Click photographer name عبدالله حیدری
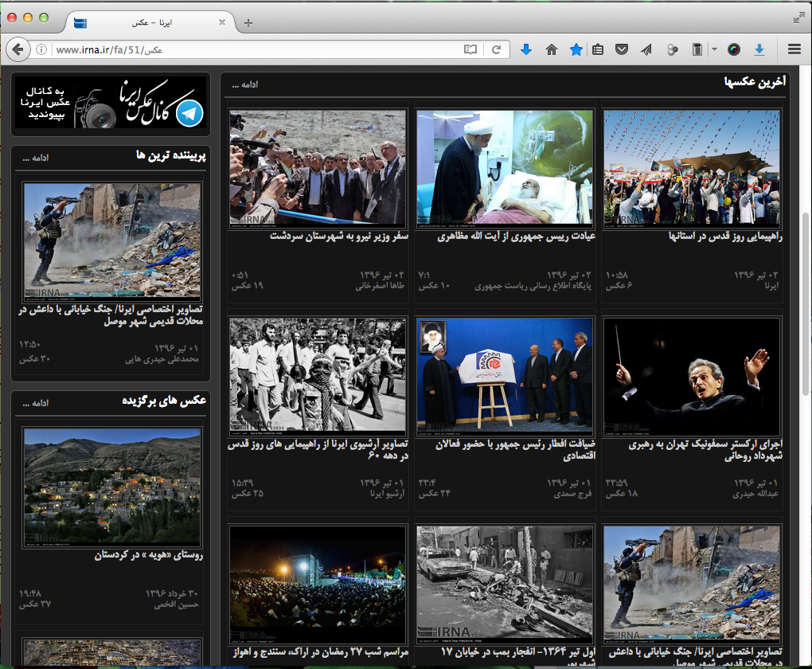This screenshot has width=812, height=669. 755,494
